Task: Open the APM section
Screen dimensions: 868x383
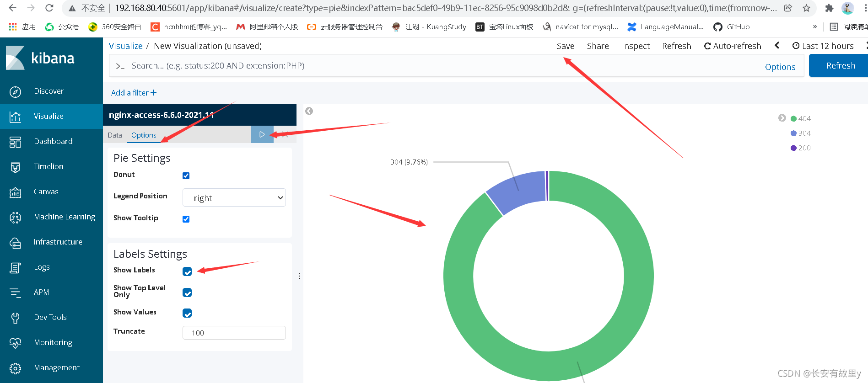Action: coord(41,292)
